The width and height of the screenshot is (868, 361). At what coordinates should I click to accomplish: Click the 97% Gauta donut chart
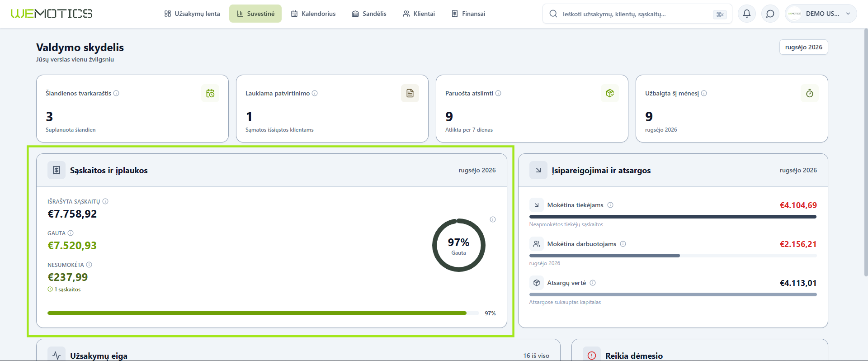coord(458,245)
